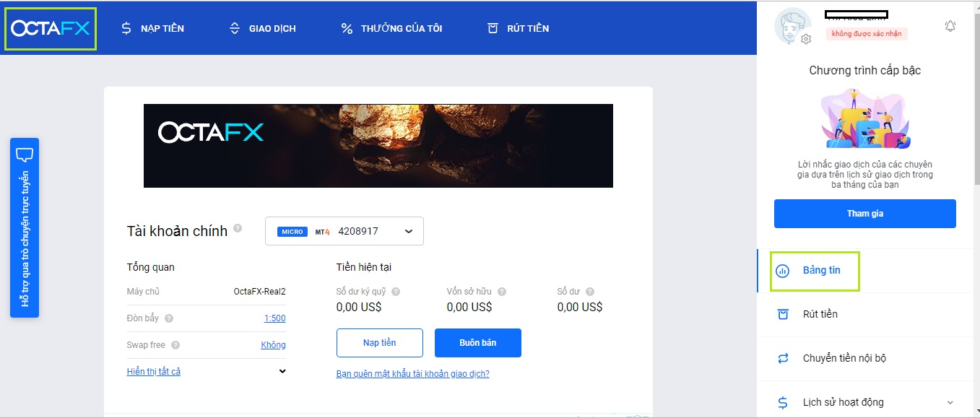Click the OctaFX promotional banner image

coord(378,146)
